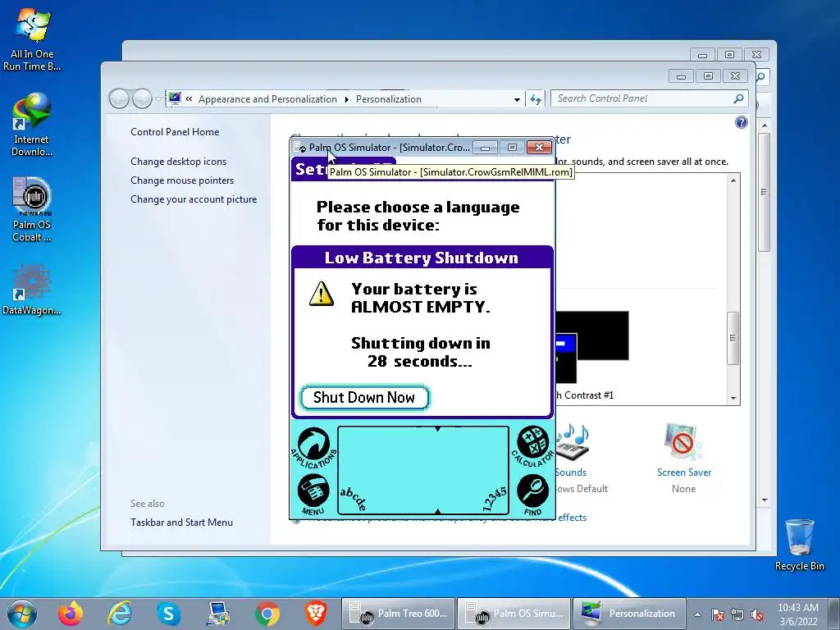Click the Personalization back button
Viewport: 840px width, 630px height.
coord(119,98)
